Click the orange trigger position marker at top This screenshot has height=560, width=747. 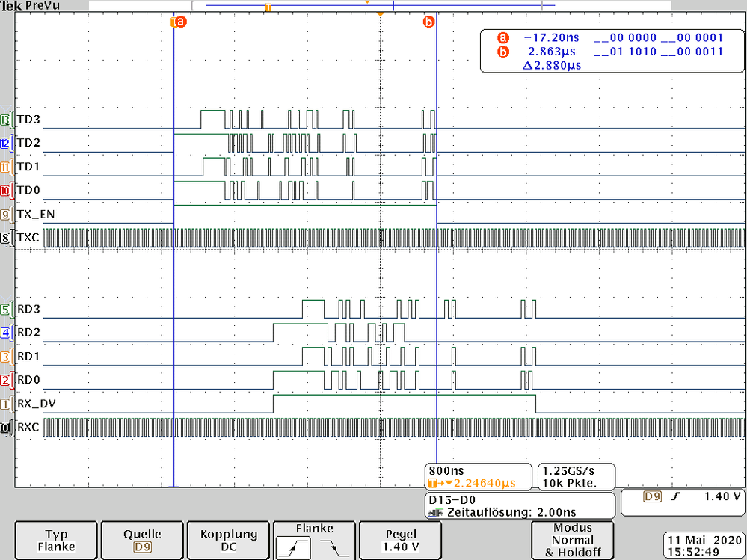point(380,13)
